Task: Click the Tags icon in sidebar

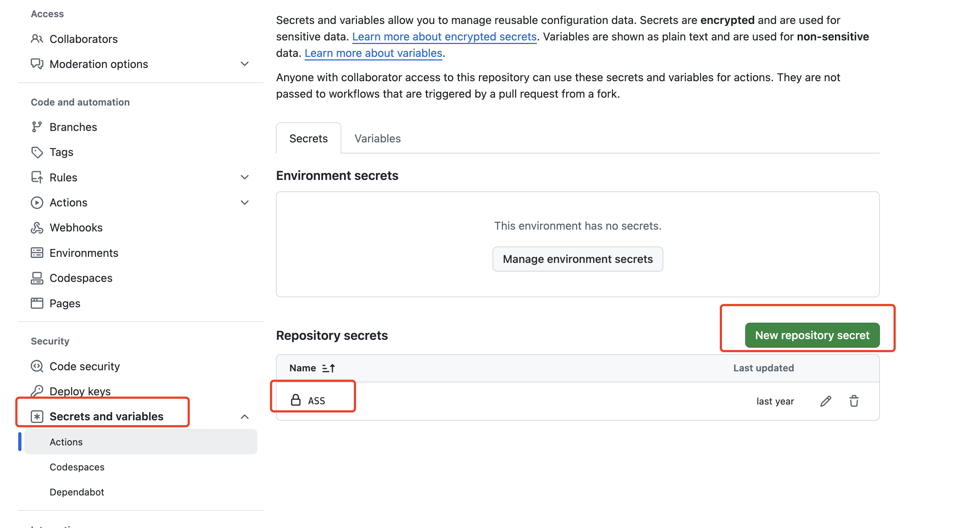Action: point(37,152)
